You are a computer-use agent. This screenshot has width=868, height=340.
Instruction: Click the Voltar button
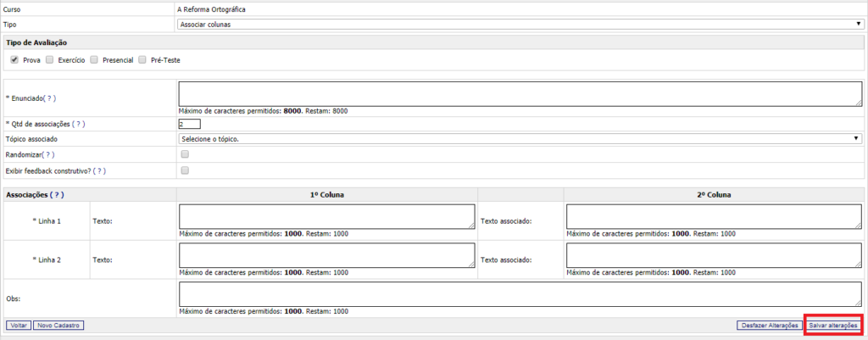click(x=18, y=326)
